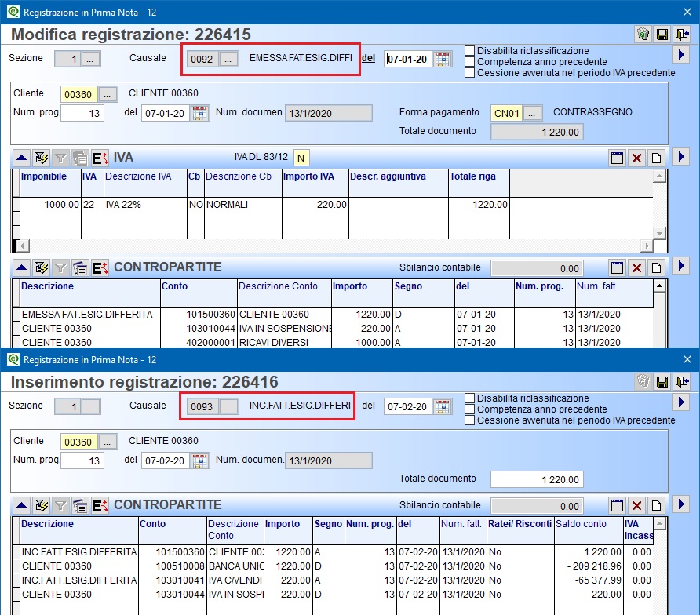Click the Saldo conto column header

pos(588,524)
